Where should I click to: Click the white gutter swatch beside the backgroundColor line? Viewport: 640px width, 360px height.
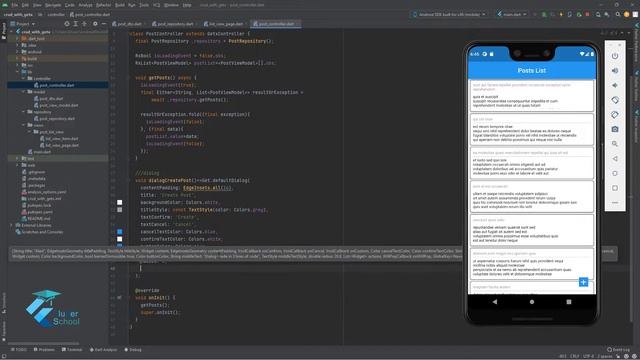tap(120, 202)
